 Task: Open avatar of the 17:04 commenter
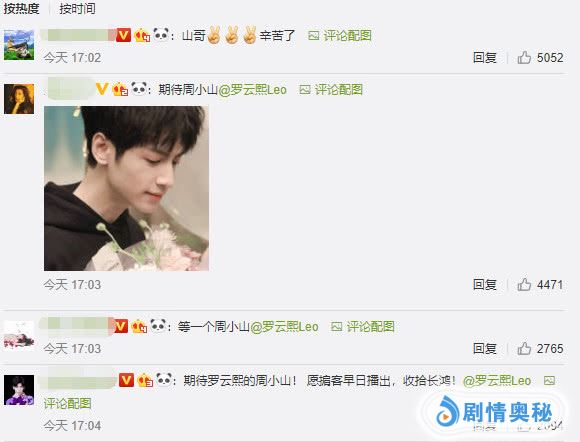click(x=19, y=390)
